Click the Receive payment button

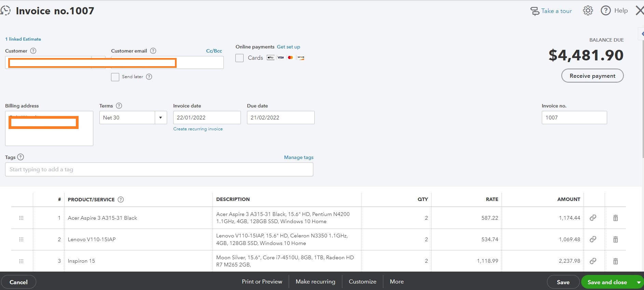(592, 76)
